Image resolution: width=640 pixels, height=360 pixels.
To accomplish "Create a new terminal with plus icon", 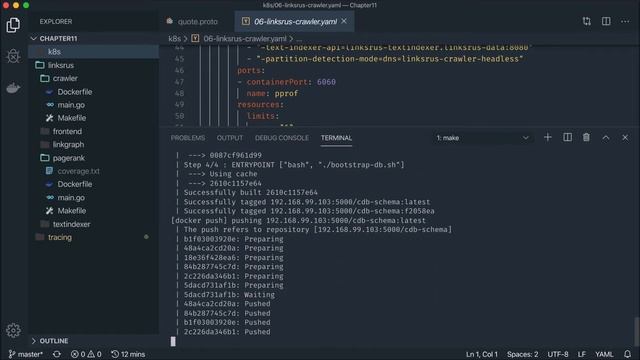I will [x=548, y=138].
